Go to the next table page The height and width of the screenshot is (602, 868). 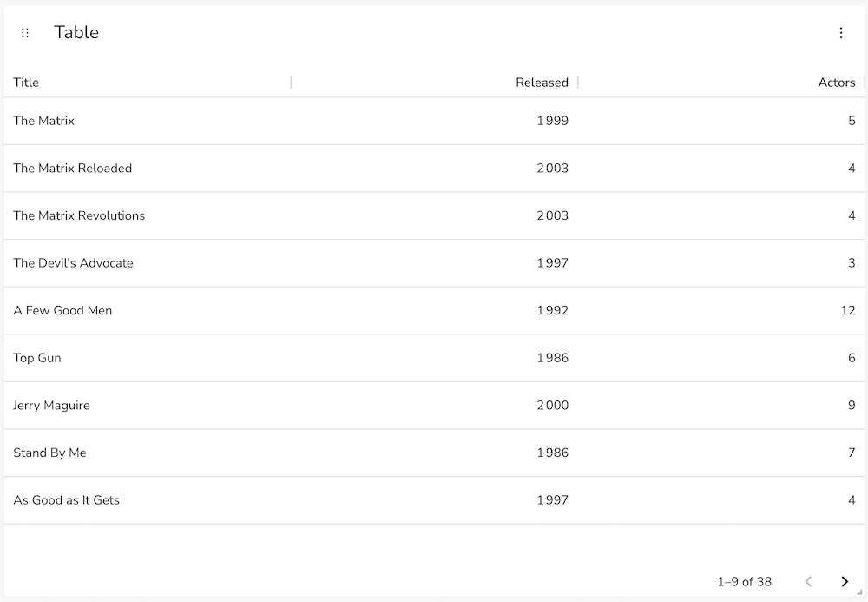tap(845, 581)
